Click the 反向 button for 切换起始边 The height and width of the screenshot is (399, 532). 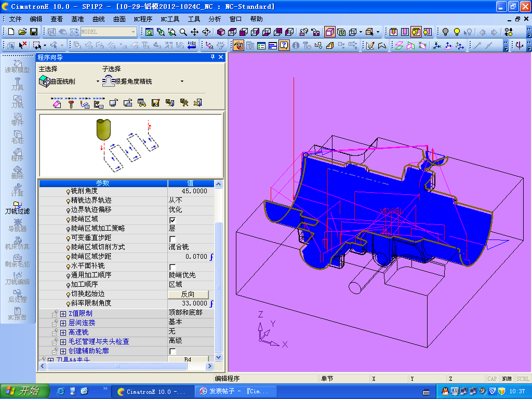[188, 294]
